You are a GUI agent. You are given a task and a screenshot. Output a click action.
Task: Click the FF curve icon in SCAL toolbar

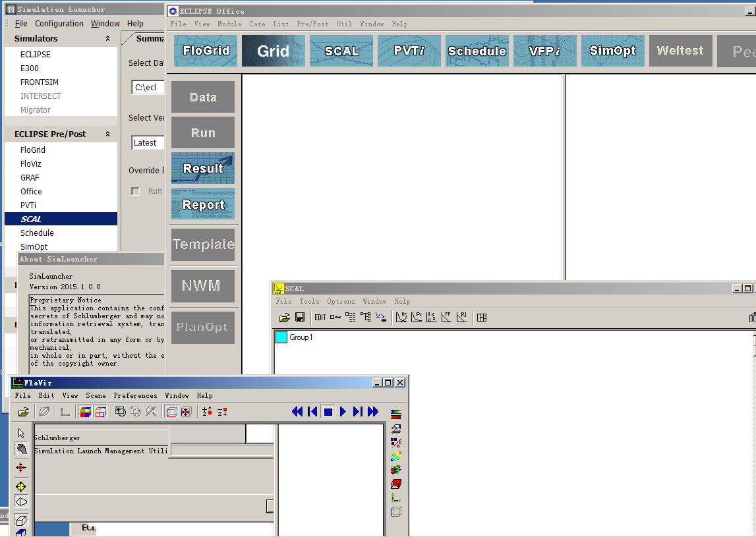coord(447,317)
